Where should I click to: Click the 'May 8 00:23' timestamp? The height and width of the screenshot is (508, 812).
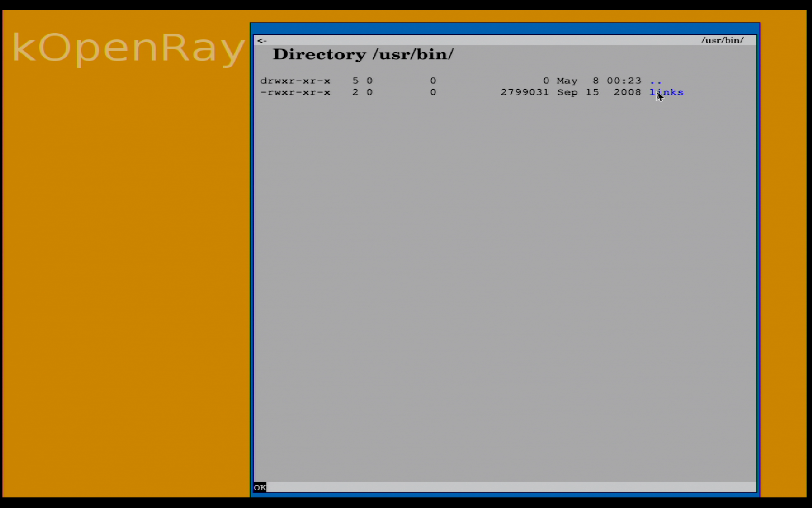click(x=599, y=81)
